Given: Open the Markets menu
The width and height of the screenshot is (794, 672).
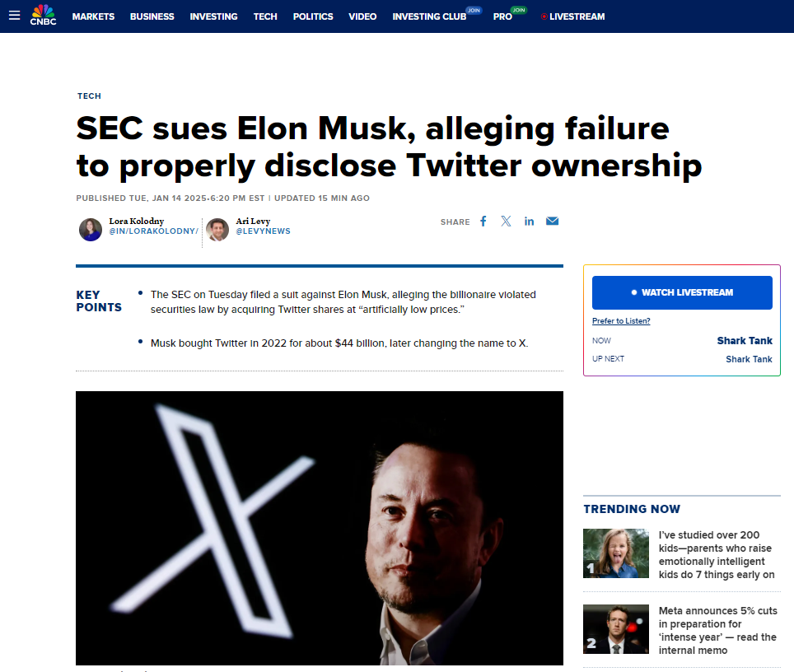Looking at the screenshot, I should click(x=93, y=16).
